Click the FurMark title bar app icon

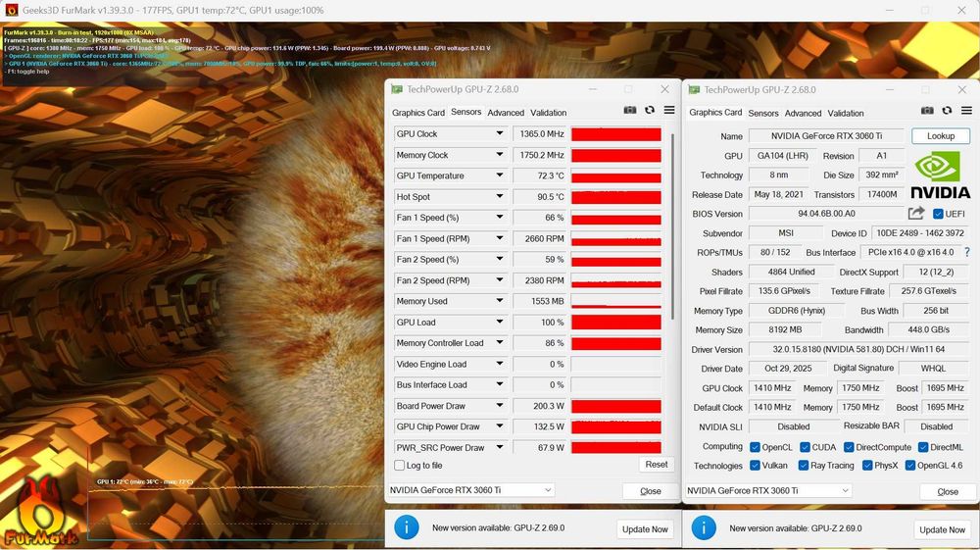click(x=11, y=10)
